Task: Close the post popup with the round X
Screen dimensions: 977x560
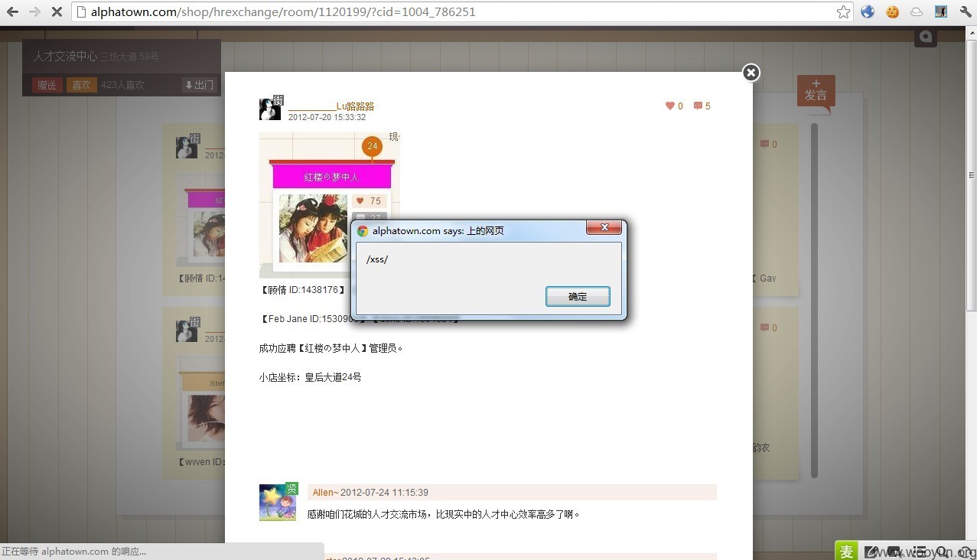Action: click(751, 72)
